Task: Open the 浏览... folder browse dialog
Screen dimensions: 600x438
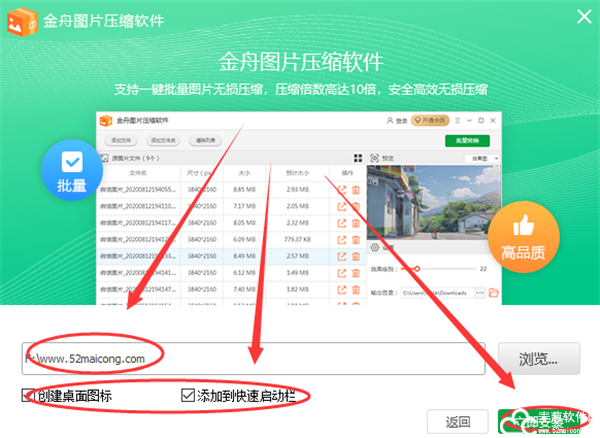Action: tap(539, 359)
